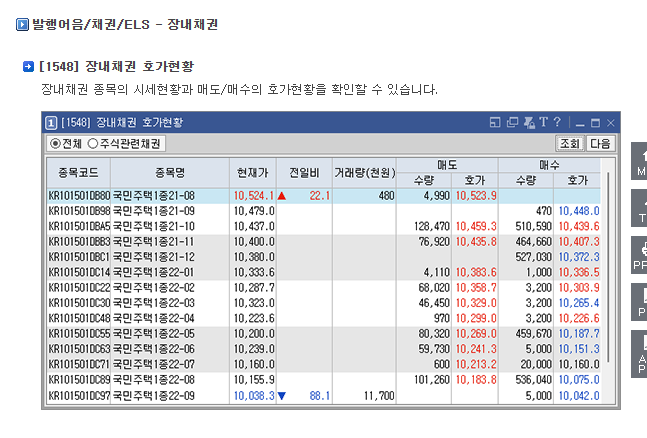Click the 현재가 column header
This screenshot has width=647, height=438.
pyautogui.click(x=253, y=173)
